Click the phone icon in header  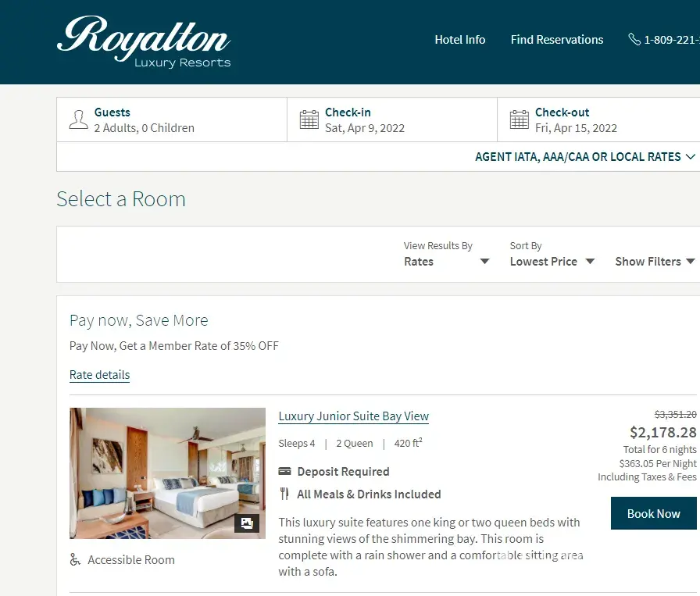[x=634, y=39]
